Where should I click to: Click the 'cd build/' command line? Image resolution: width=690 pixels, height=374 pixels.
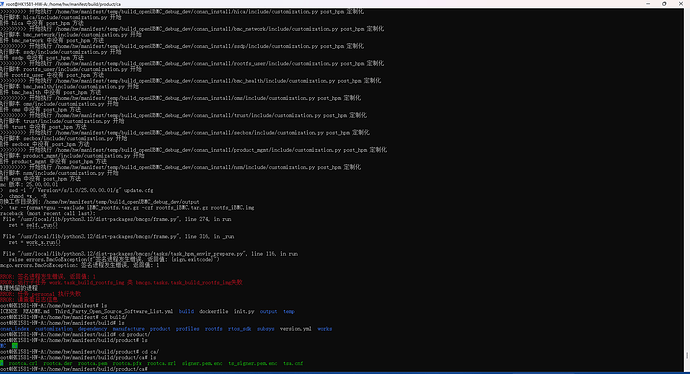[x=64, y=317]
